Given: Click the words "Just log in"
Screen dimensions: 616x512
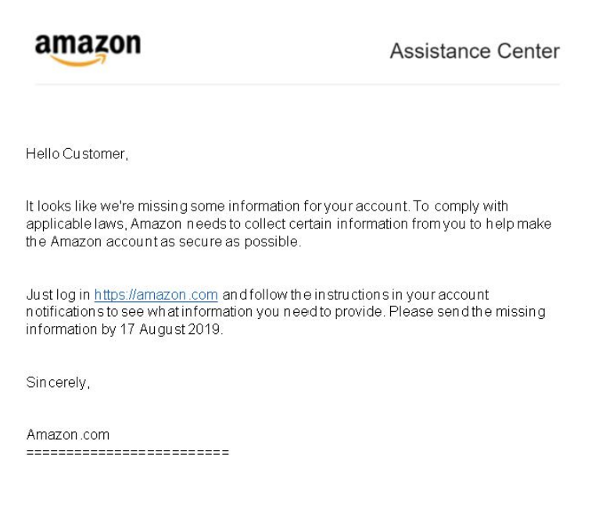Looking at the screenshot, I should pyautogui.click(x=57, y=295).
